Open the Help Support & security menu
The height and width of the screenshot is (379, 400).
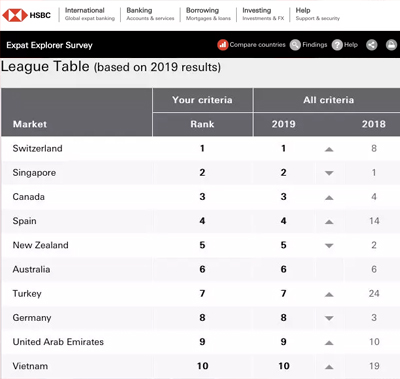click(317, 14)
